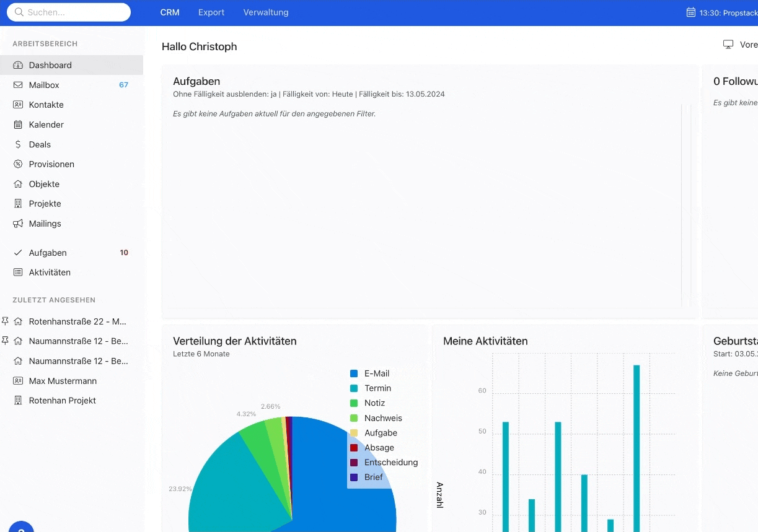758x532 pixels.
Task: Click the pin icon beside Rotenhanstraße 22
Action: pos(6,321)
